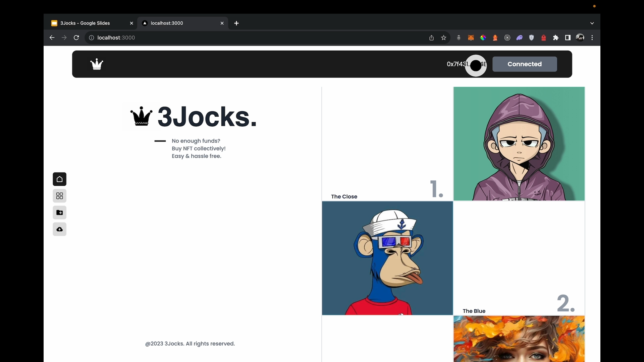Click the Connected wallet button
644x362 pixels.
pos(525,64)
